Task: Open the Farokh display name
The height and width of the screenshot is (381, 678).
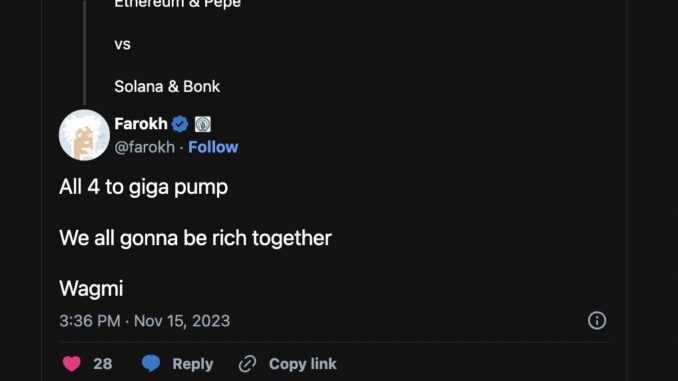Action: pyautogui.click(x=141, y=124)
